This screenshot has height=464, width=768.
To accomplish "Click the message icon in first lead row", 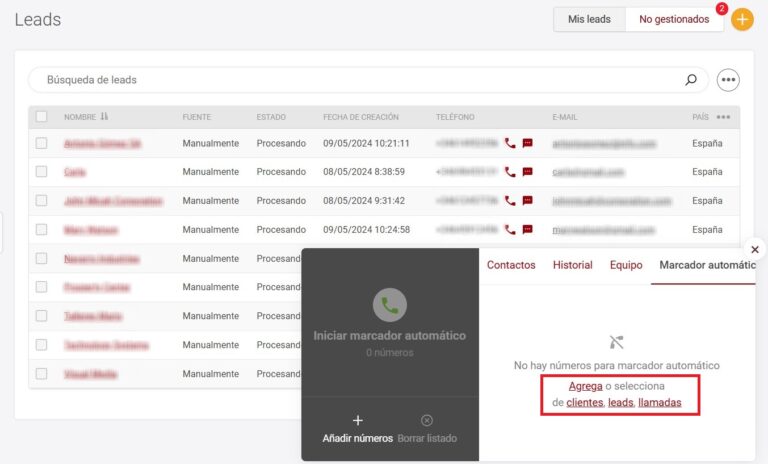I will click(x=528, y=143).
